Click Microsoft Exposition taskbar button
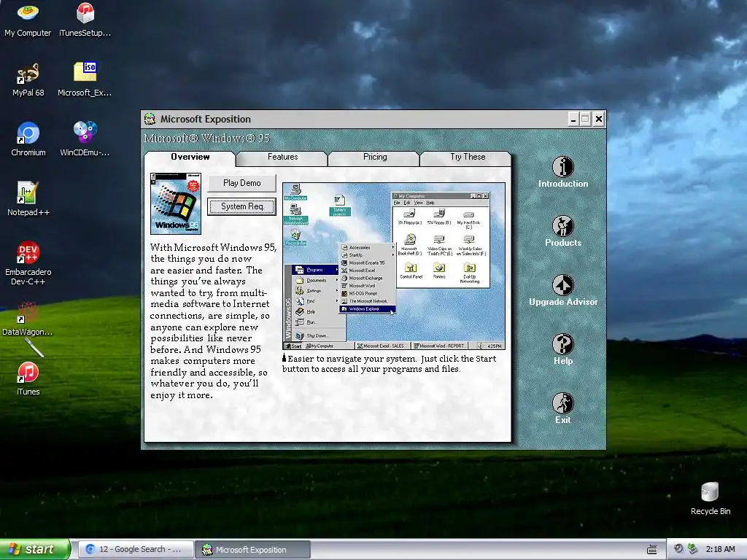Image resolution: width=747 pixels, height=560 pixels. (253, 550)
